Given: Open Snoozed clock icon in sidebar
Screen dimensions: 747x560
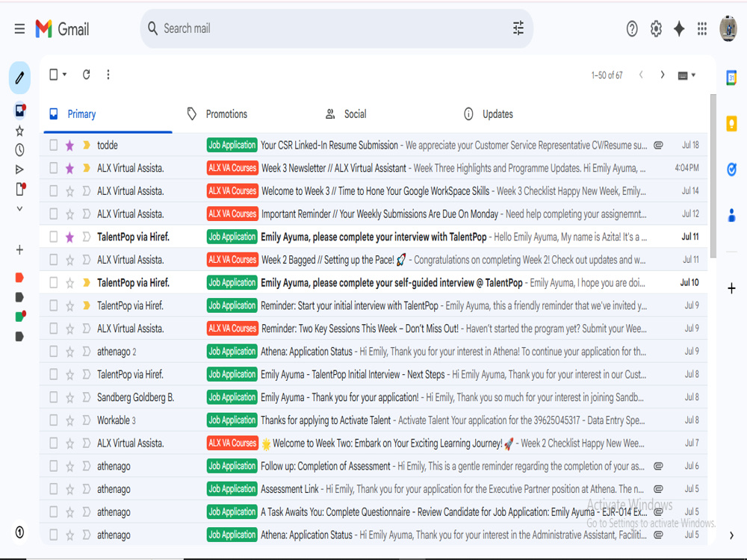Looking at the screenshot, I should [19, 150].
